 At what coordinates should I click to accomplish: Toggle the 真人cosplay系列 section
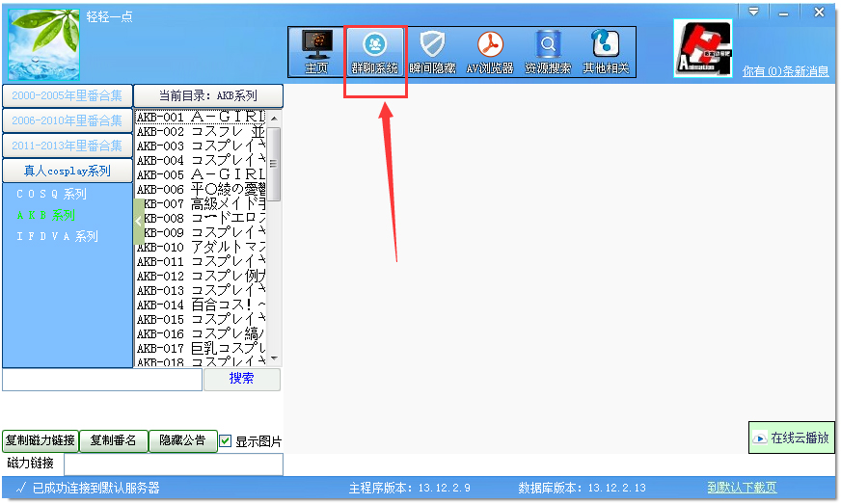(68, 171)
